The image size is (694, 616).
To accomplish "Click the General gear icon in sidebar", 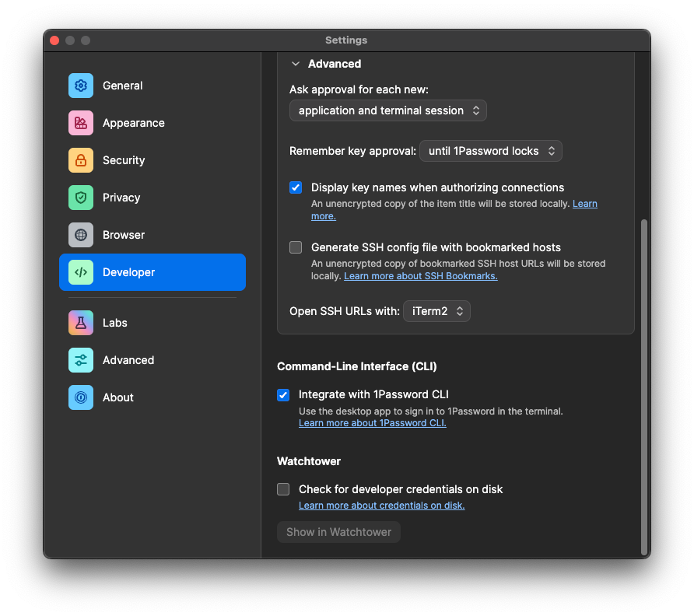I will [x=81, y=86].
